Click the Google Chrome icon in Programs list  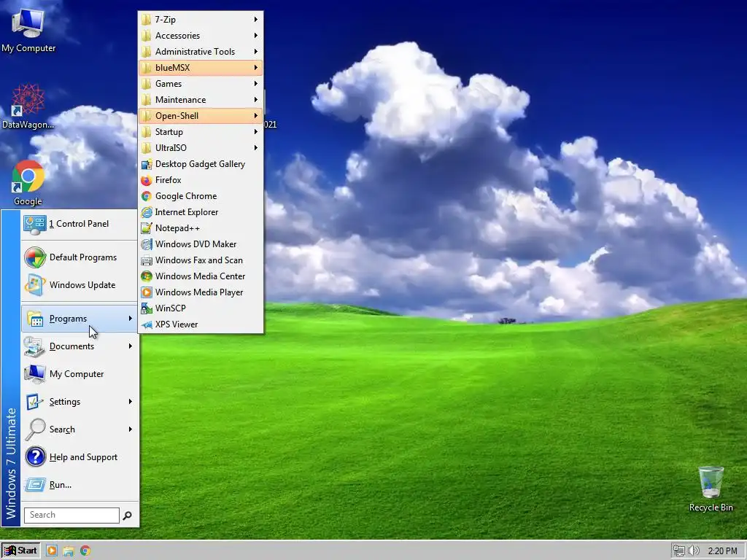pyautogui.click(x=146, y=196)
